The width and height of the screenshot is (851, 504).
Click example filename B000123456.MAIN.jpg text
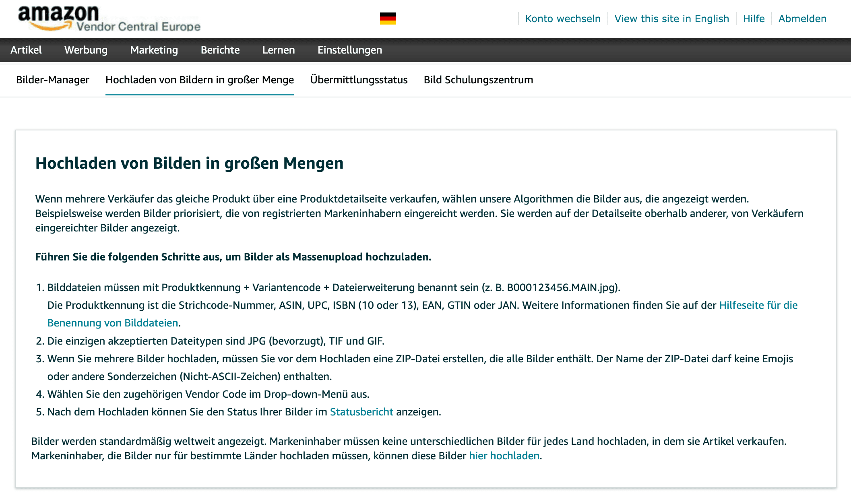point(562,287)
